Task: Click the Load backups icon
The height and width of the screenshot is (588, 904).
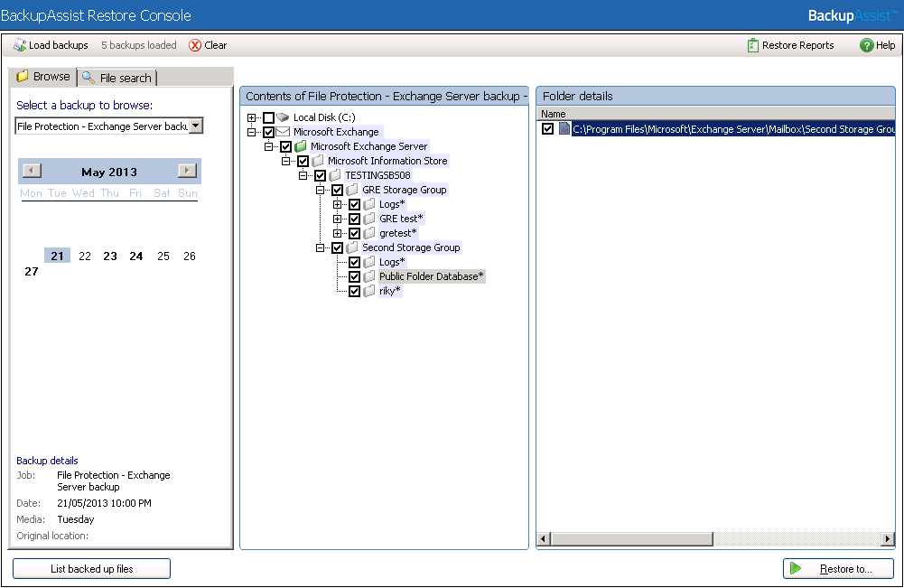Action: (x=20, y=45)
